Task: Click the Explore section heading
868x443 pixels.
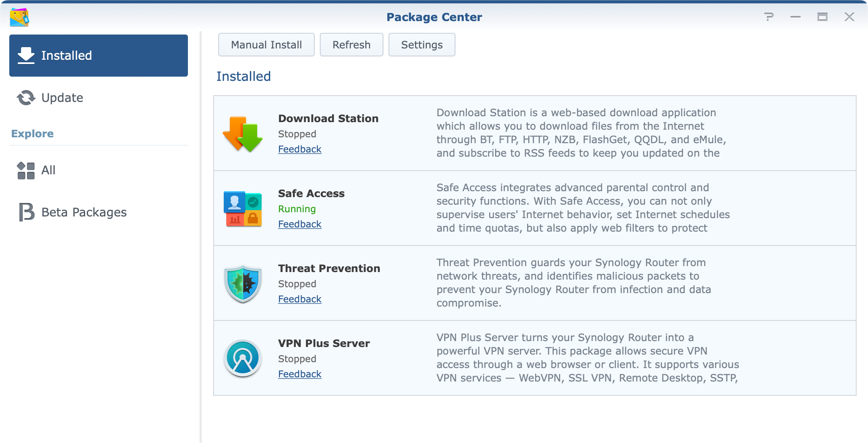Action: (32, 133)
